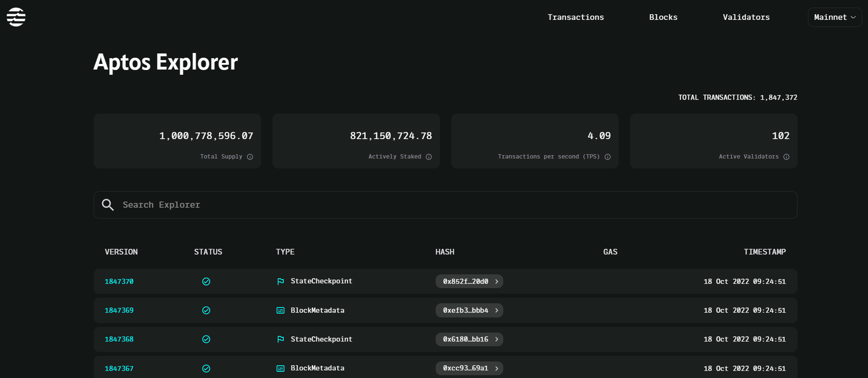
Task: Click the Aptos logo icon
Action: pyautogui.click(x=16, y=17)
